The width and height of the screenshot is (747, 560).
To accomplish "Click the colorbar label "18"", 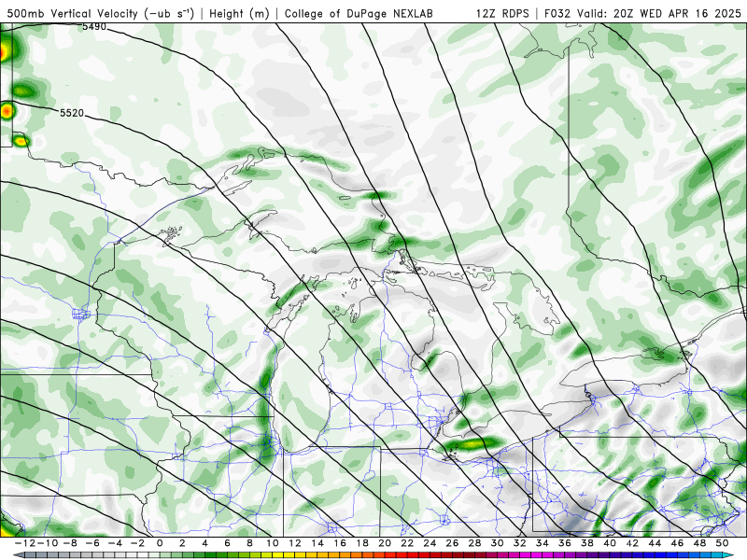I will (x=362, y=543).
